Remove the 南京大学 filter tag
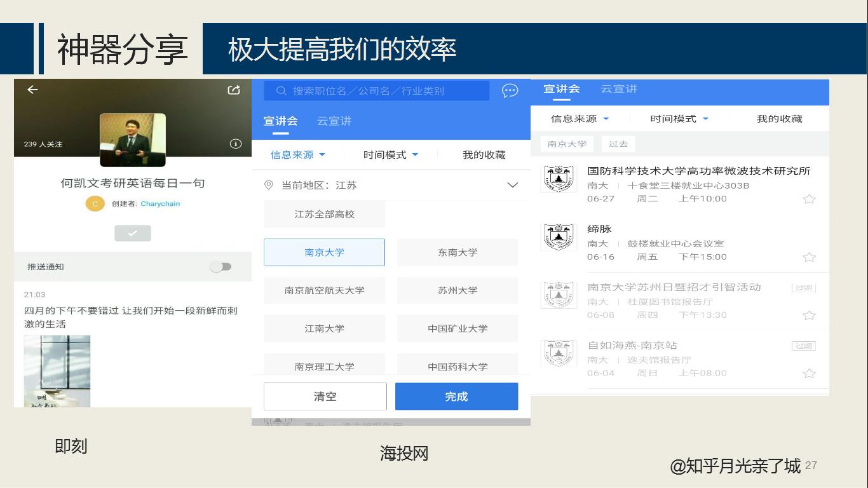This screenshot has width=868, height=488. click(567, 144)
